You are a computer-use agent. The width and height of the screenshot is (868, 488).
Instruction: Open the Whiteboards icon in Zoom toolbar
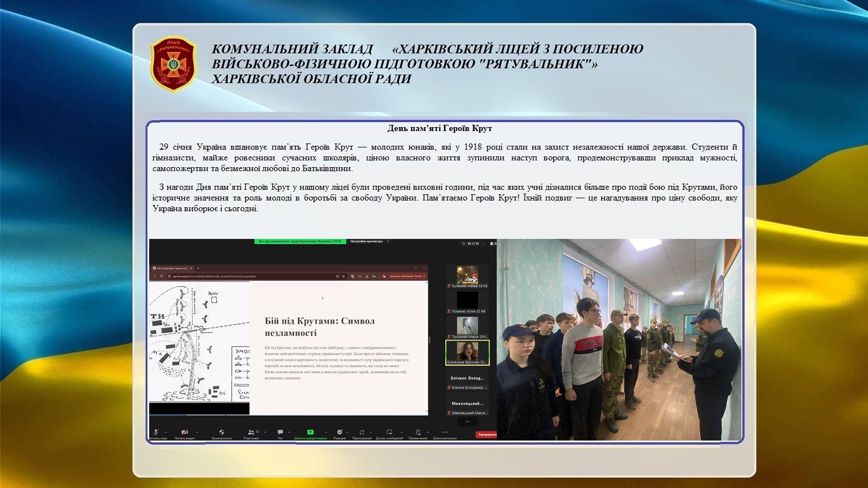click(x=389, y=433)
